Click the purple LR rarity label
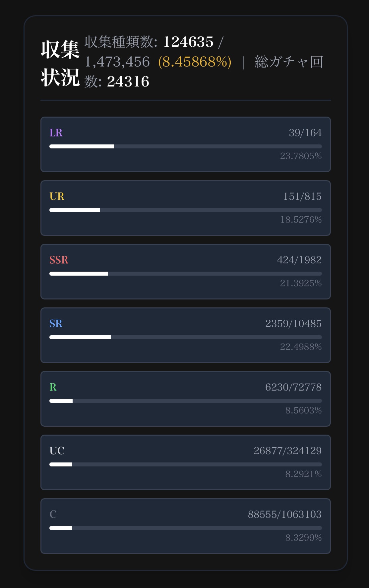 pyautogui.click(x=56, y=133)
